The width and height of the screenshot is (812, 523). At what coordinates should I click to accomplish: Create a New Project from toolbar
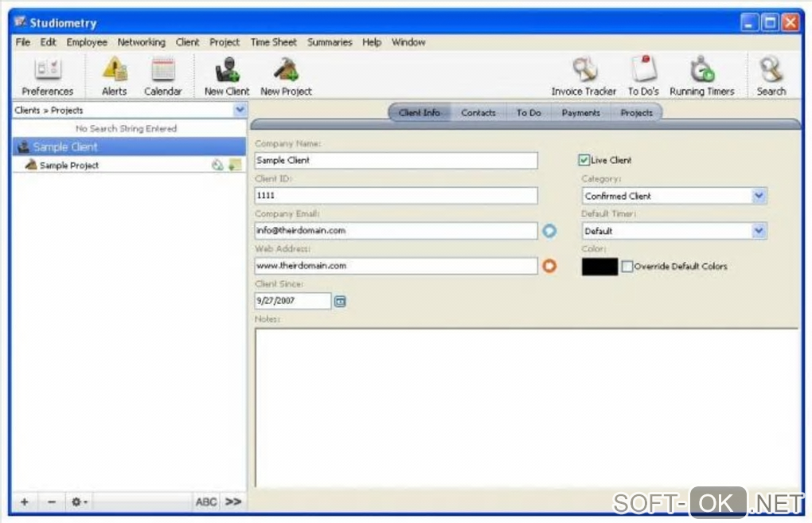(x=286, y=76)
